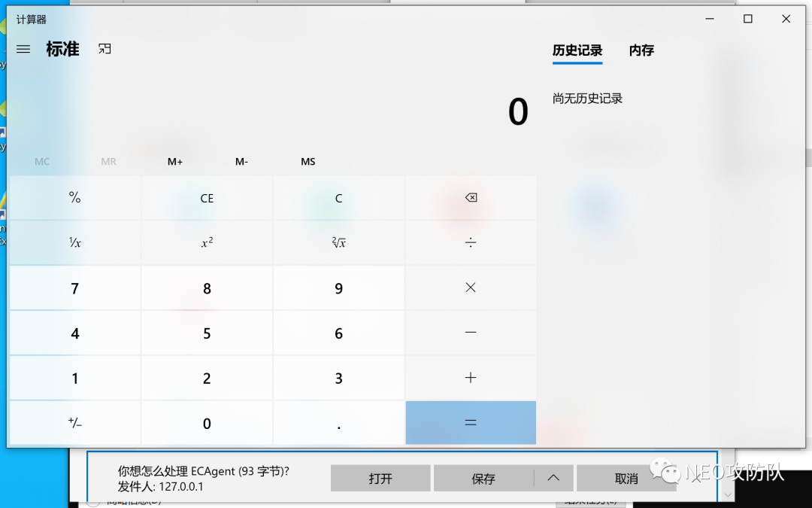Toggle keep-on-top compact view icon
Screen dimensions: 812x508
pyautogui.click(x=105, y=49)
